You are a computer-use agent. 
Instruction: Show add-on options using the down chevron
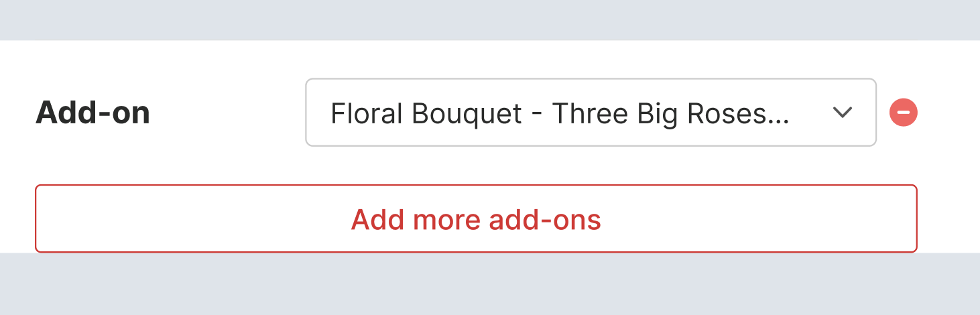(x=841, y=113)
